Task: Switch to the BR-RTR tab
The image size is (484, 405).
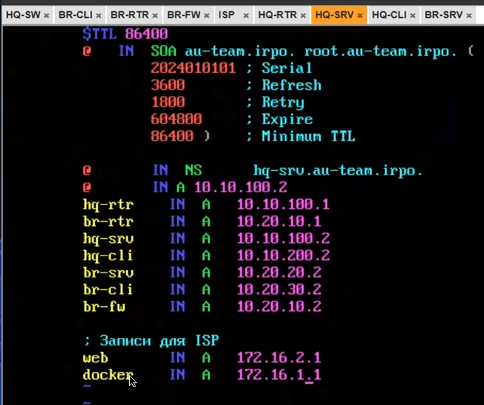Action: click(x=134, y=15)
